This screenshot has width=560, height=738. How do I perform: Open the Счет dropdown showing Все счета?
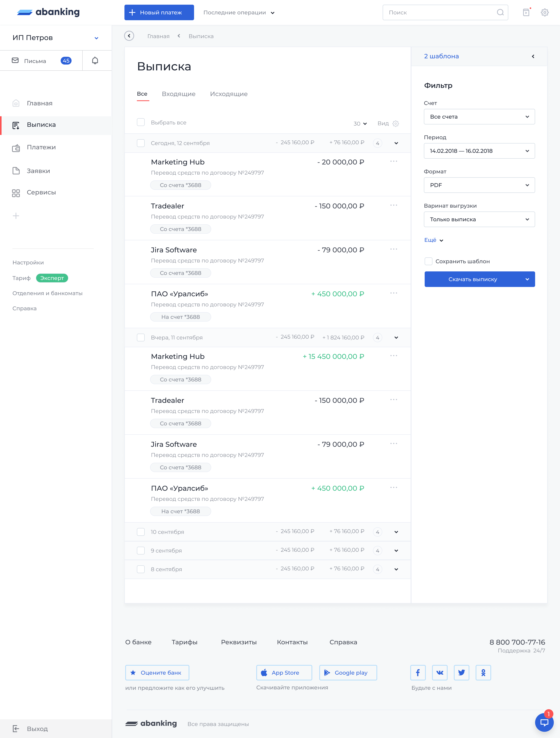(x=479, y=117)
